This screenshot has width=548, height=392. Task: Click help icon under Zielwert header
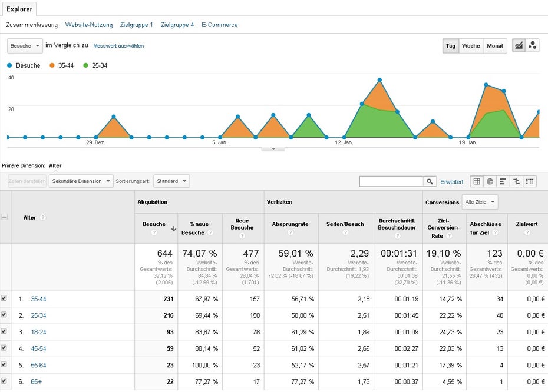pyautogui.click(x=527, y=232)
